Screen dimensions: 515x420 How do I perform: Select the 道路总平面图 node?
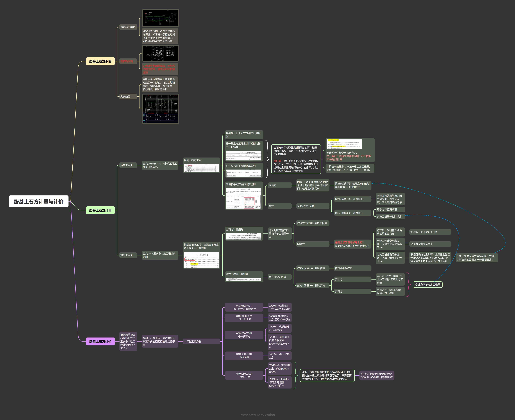click(x=128, y=27)
